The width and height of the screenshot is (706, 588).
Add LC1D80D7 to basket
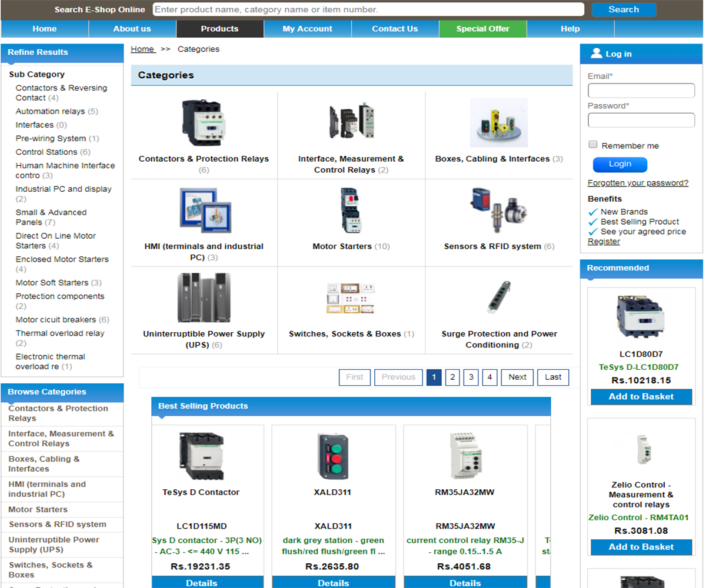coord(641,397)
